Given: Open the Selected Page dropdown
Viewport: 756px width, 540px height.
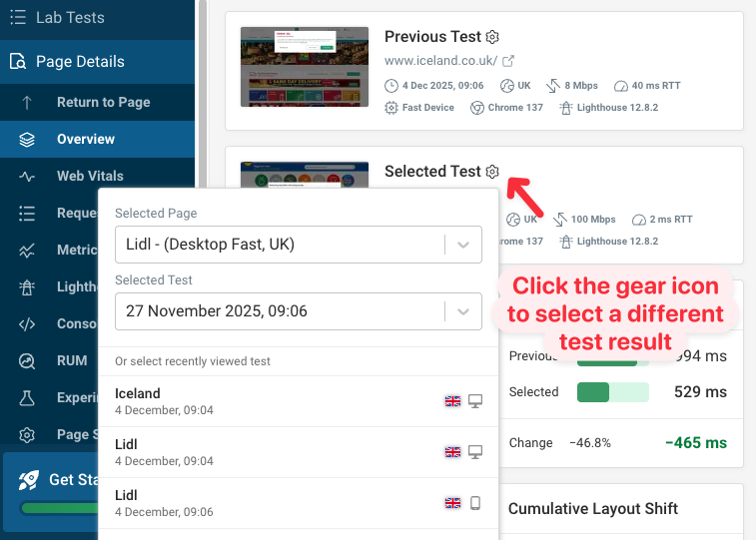Looking at the screenshot, I should coord(299,245).
